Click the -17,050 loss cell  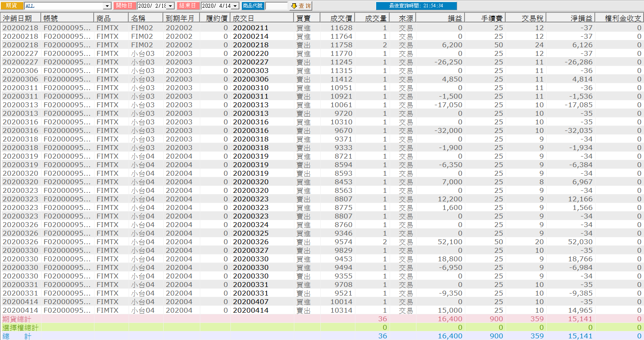pos(448,105)
